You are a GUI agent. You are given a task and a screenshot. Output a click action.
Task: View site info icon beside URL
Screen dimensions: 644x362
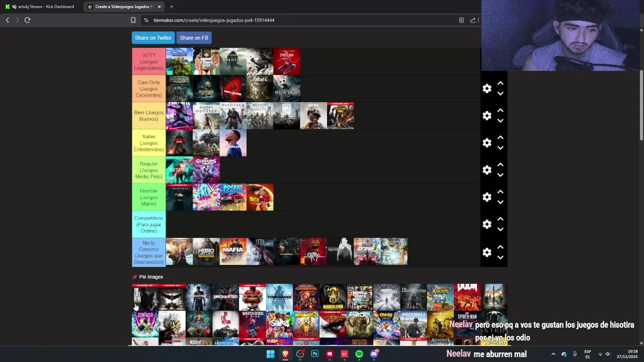(x=146, y=20)
